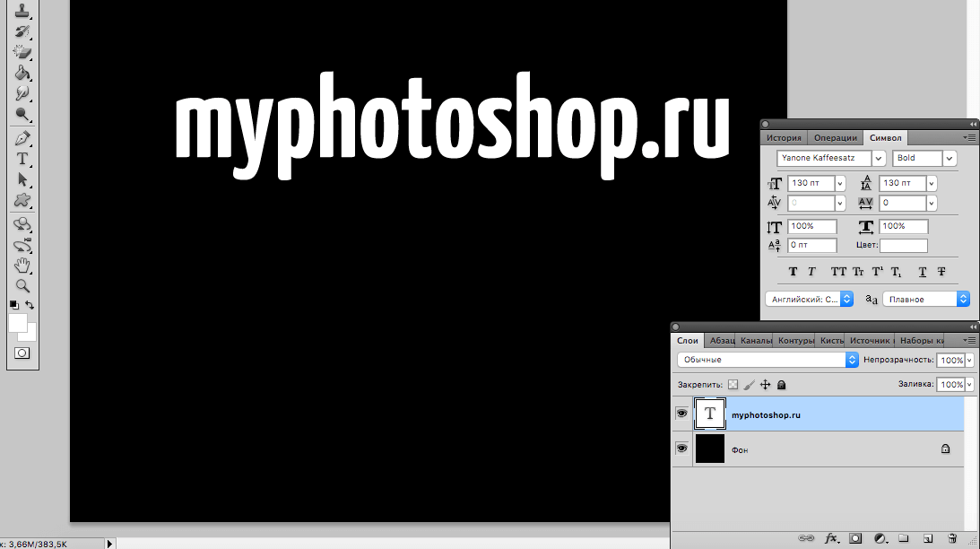Select the Pen tool
This screenshot has width=980, height=549.
[22, 138]
